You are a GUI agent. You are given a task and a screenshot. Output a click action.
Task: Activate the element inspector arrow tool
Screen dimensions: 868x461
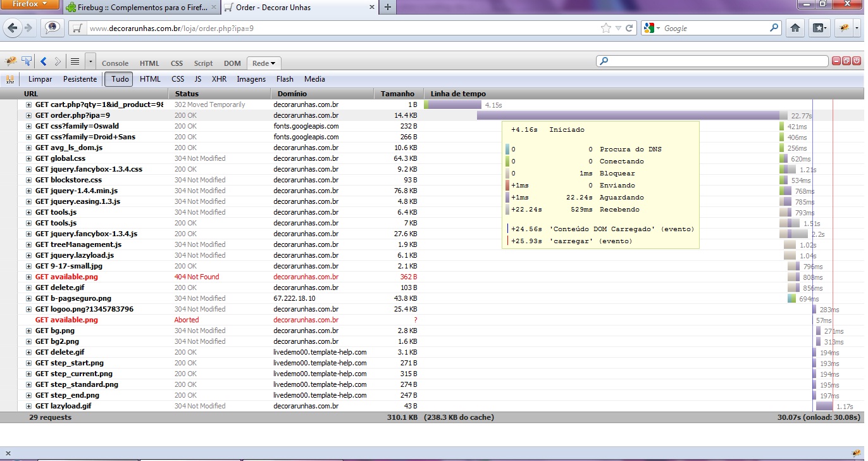pos(27,61)
